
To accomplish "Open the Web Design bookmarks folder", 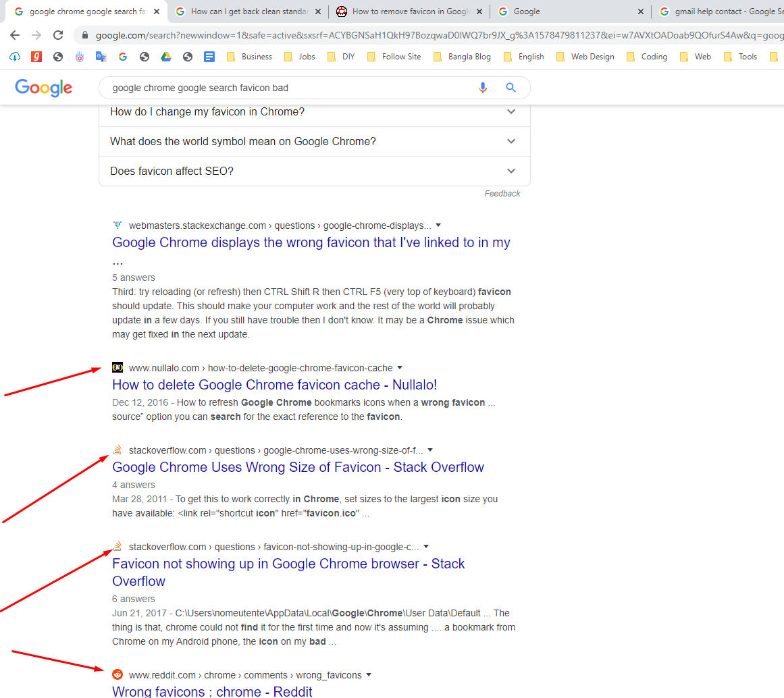I will 585,57.
